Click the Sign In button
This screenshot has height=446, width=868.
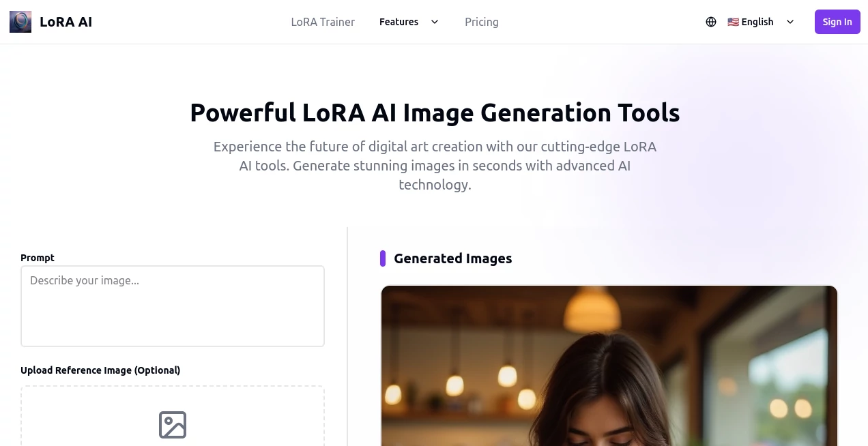click(x=837, y=21)
